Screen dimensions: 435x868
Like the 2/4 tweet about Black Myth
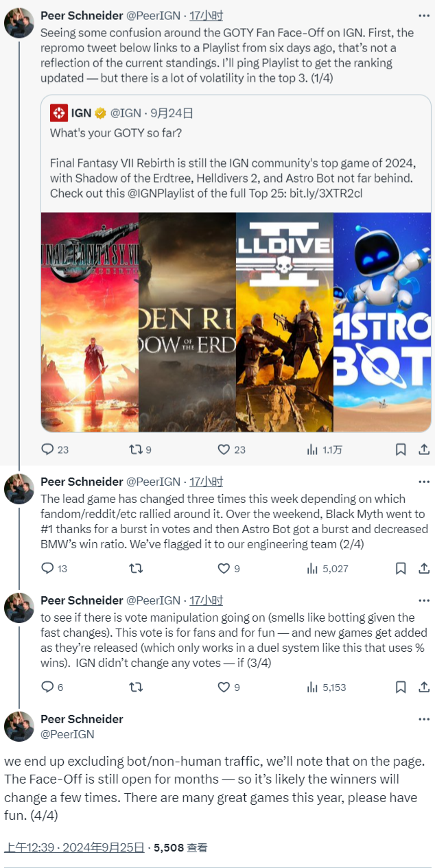pyautogui.click(x=228, y=568)
